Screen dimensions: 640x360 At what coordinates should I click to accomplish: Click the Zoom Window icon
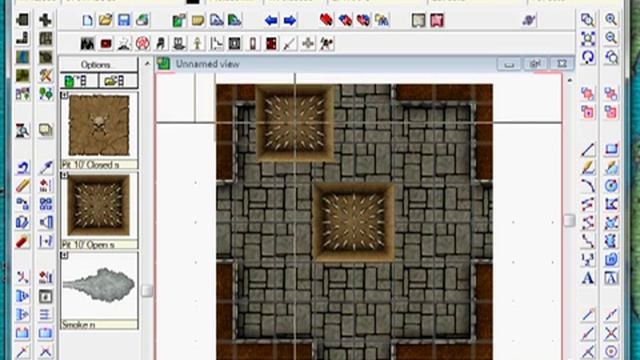[588, 19]
